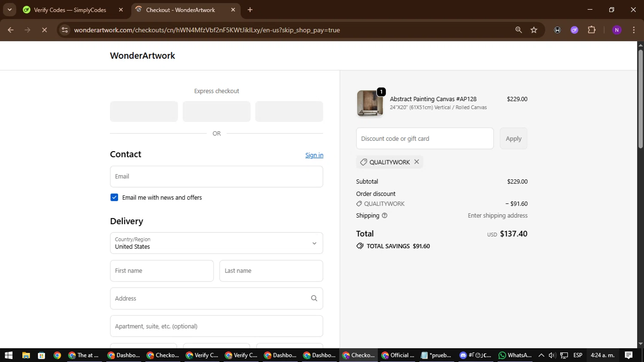644x362 pixels.
Task: Stop page loading with the X button
Action: point(44,30)
